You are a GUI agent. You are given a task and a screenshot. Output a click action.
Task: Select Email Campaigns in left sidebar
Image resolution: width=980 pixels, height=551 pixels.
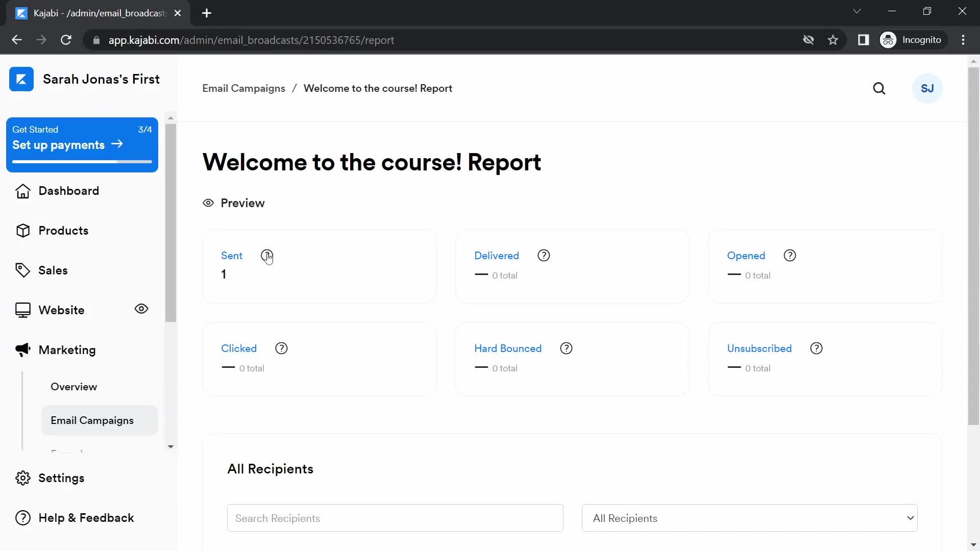92,420
